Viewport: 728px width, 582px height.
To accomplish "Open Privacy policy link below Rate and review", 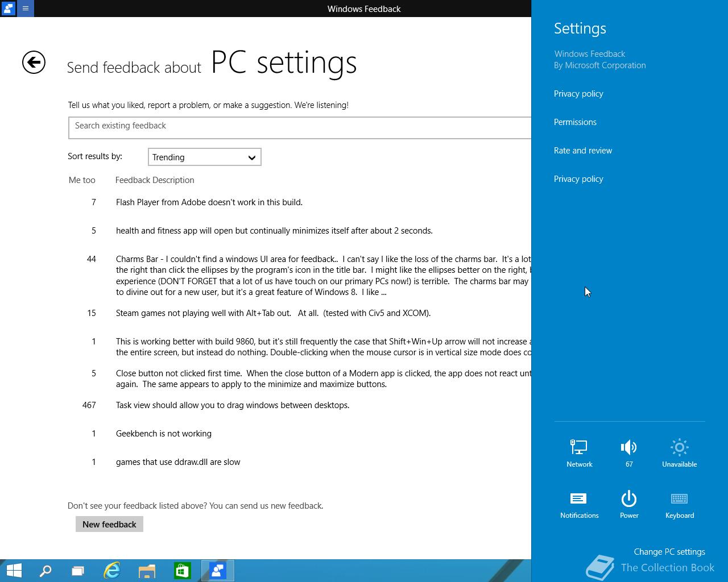I will tap(578, 179).
